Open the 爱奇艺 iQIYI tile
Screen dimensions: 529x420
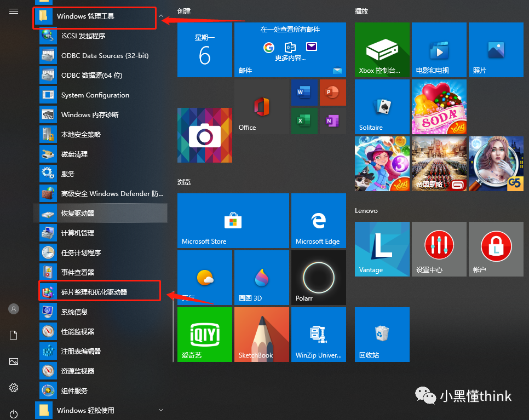pos(205,335)
